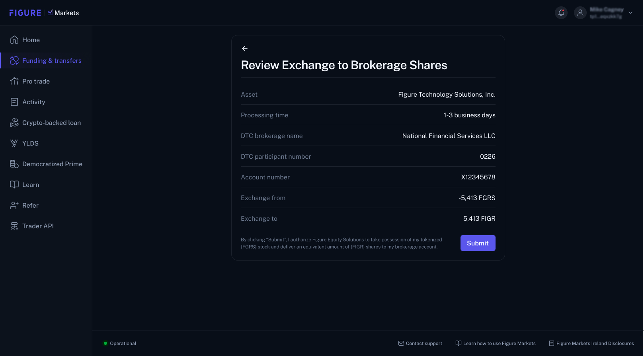644x356 pixels.
Task: Click the 5,413 FIGR amount
Action: [479, 218]
